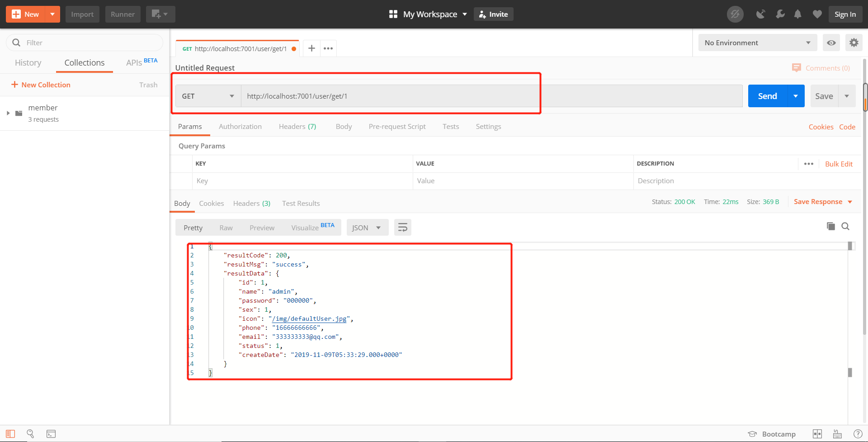Open the Postman console icon
This screenshot has height=442, width=868.
[51, 434]
